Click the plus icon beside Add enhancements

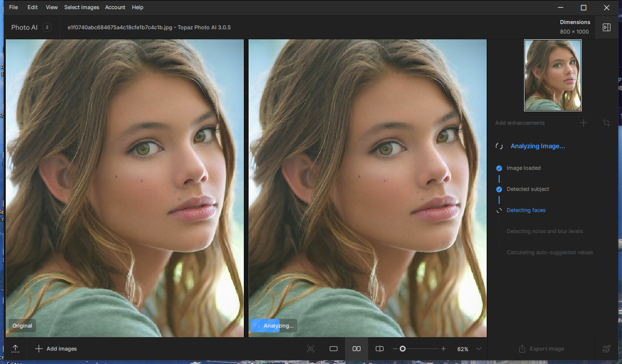pyautogui.click(x=584, y=123)
